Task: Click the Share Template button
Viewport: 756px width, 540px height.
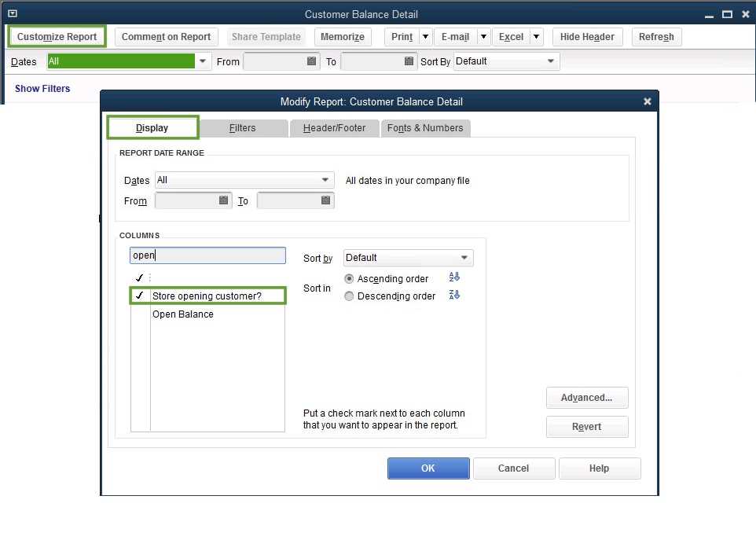Action: coord(266,37)
